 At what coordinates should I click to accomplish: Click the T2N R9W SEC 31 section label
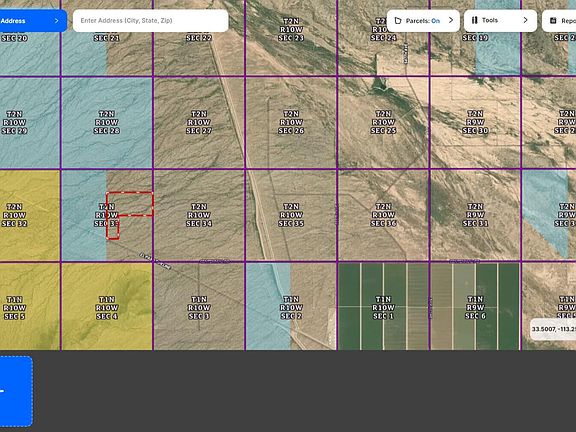tap(475, 215)
